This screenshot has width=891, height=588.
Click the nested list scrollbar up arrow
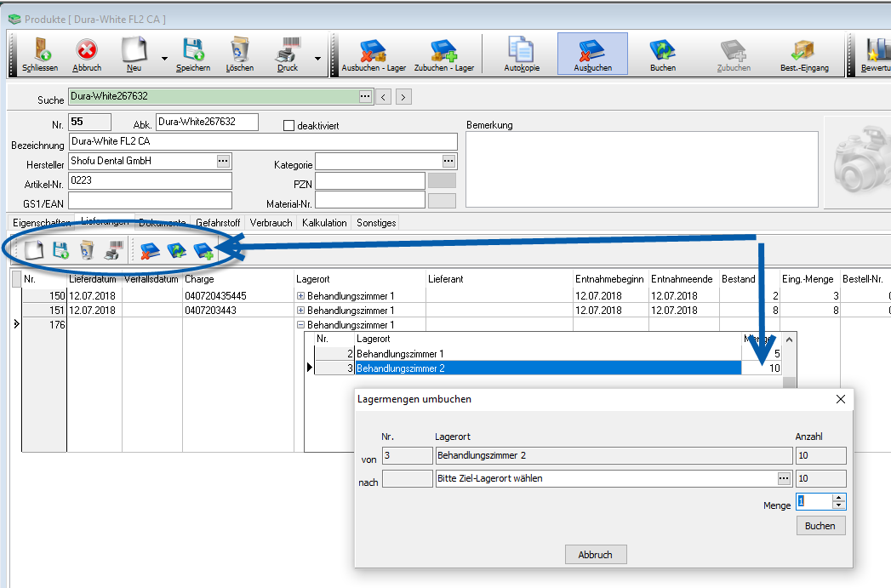coord(789,340)
